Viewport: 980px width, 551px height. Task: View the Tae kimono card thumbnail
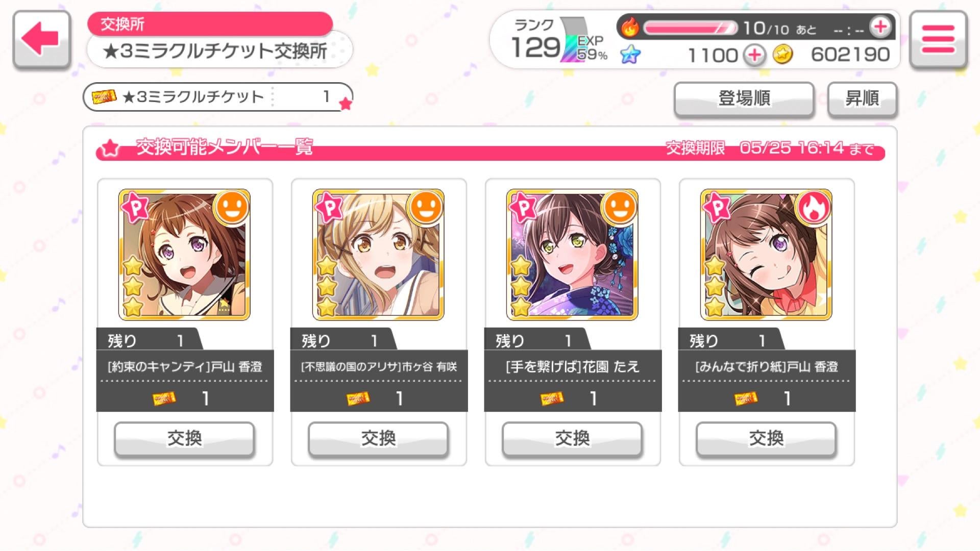[572, 255]
